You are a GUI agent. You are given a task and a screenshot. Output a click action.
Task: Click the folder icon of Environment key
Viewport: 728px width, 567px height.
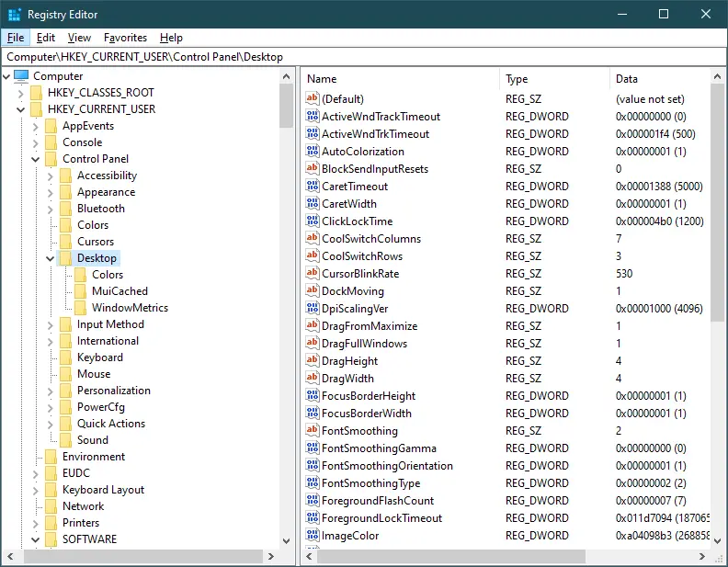click(51, 457)
